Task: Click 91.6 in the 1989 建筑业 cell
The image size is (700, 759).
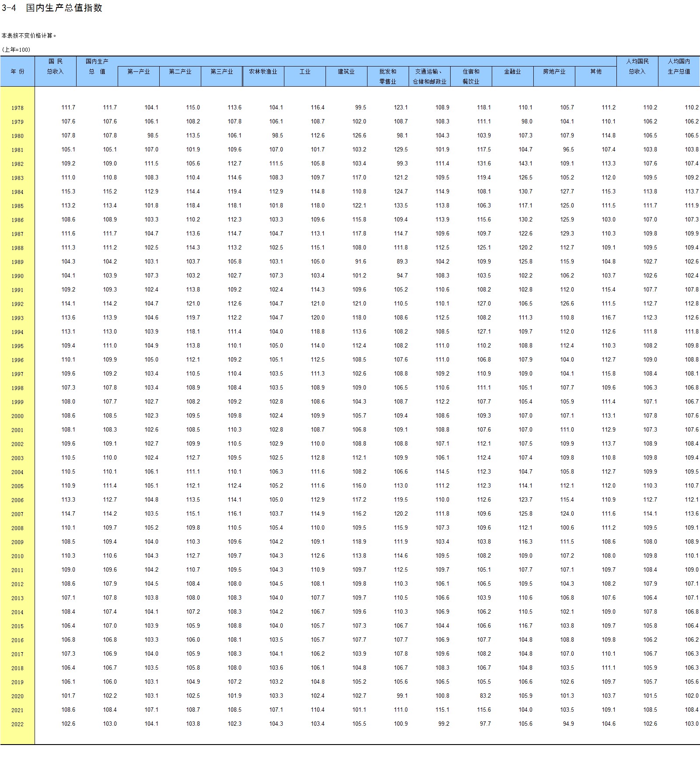Action: (360, 262)
